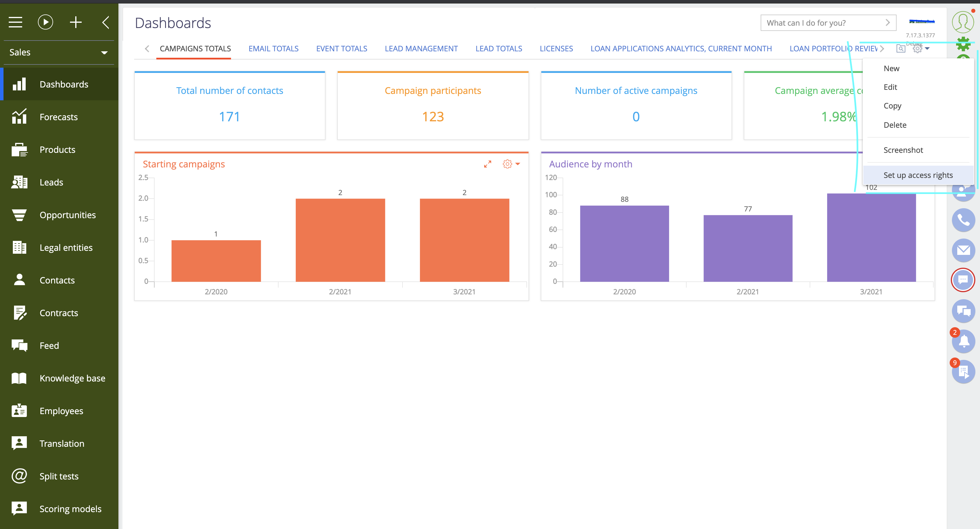Screen dimensions: 980x529
Task: Open the email panel icon
Action: [x=963, y=250]
